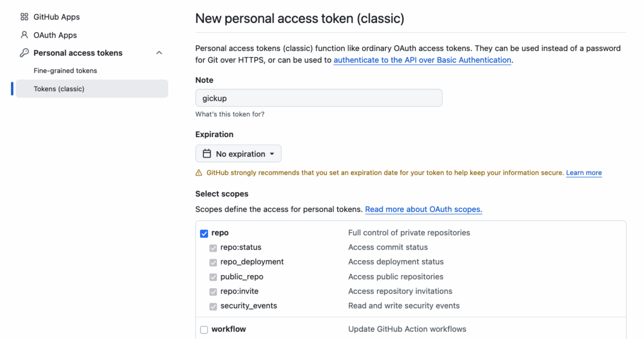
Task: Uncheck the repo scope checkbox
Action: pos(204,233)
